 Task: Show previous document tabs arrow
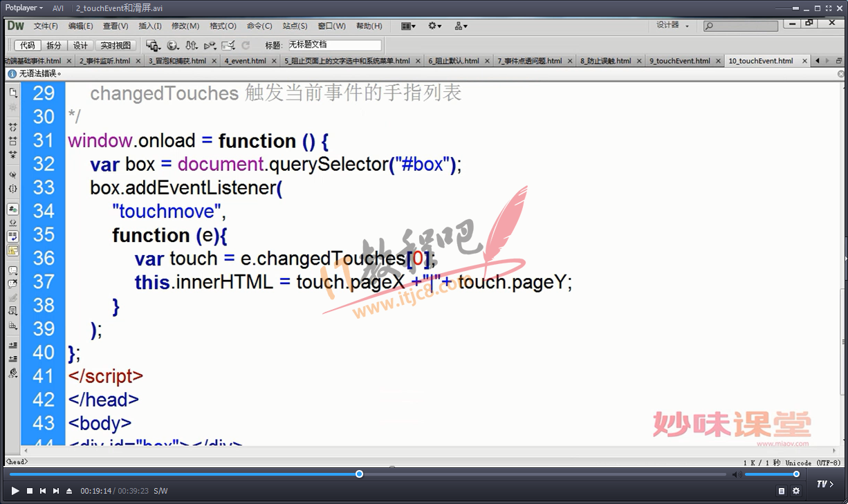[818, 61]
